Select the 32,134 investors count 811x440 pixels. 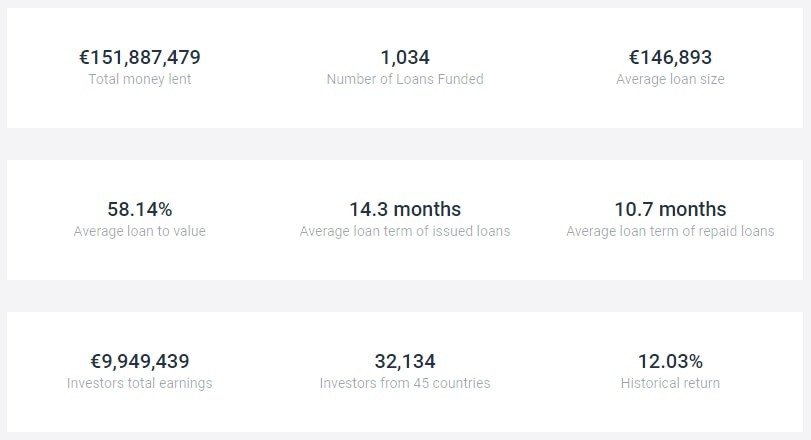(405, 361)
